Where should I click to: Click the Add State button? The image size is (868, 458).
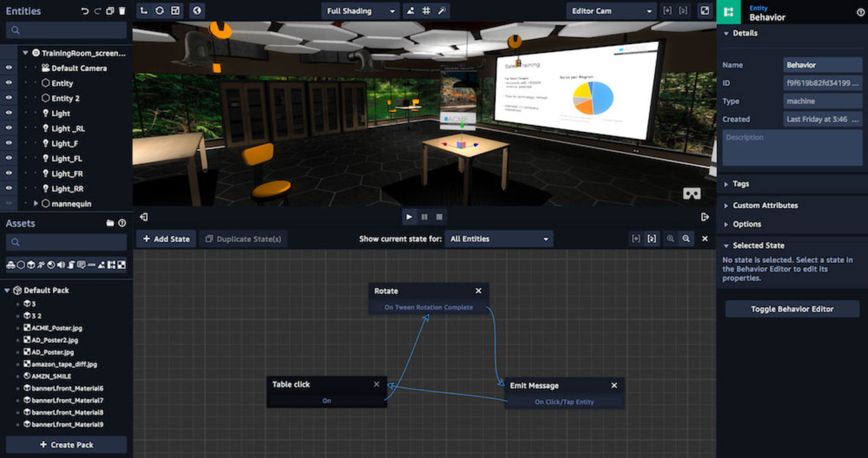click(x=165, y=238)
